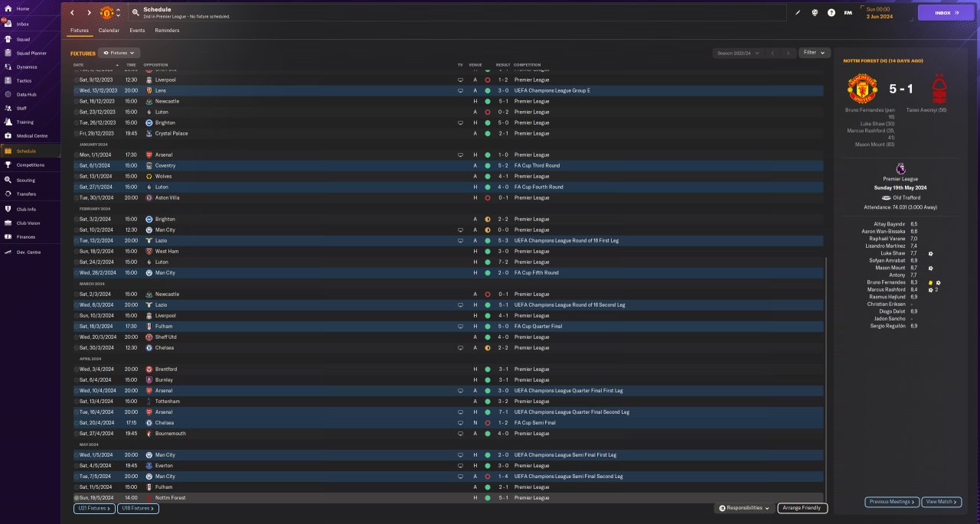Switch to the Reminders tab

(x=167, y=31)
